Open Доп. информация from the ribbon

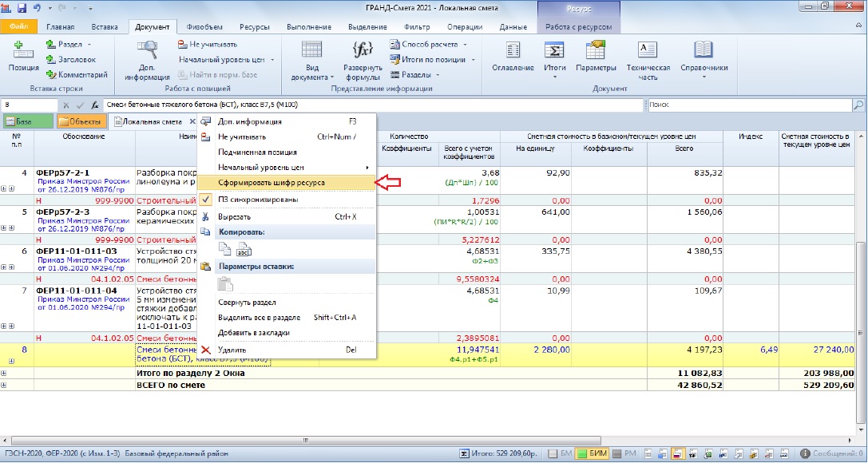click(147, 61)
